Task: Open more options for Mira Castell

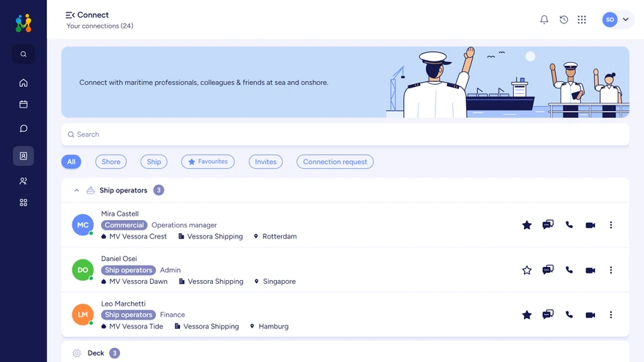Action: (x=611, y=225)
